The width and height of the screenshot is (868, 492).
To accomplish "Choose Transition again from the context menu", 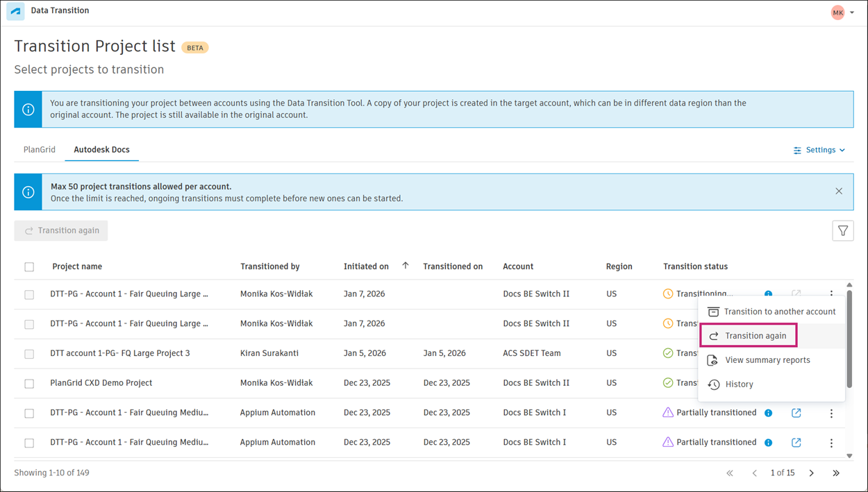I will coord(755,336).
